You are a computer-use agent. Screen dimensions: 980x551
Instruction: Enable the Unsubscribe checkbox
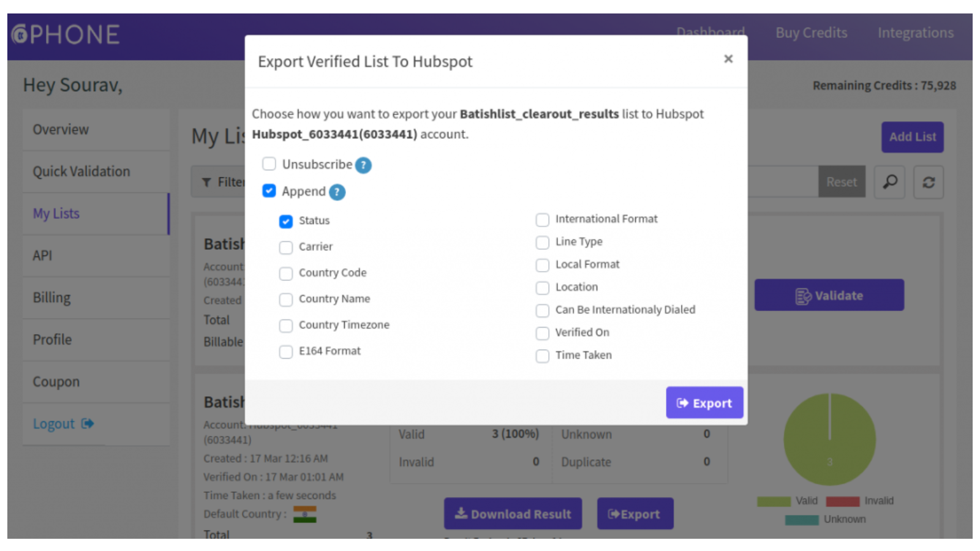269,164
